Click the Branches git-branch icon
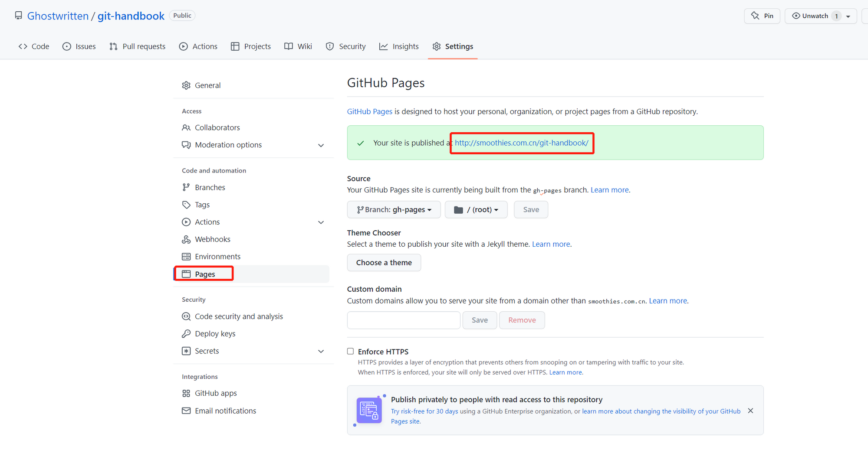The image size is (868, 450). tap(186, 187)
